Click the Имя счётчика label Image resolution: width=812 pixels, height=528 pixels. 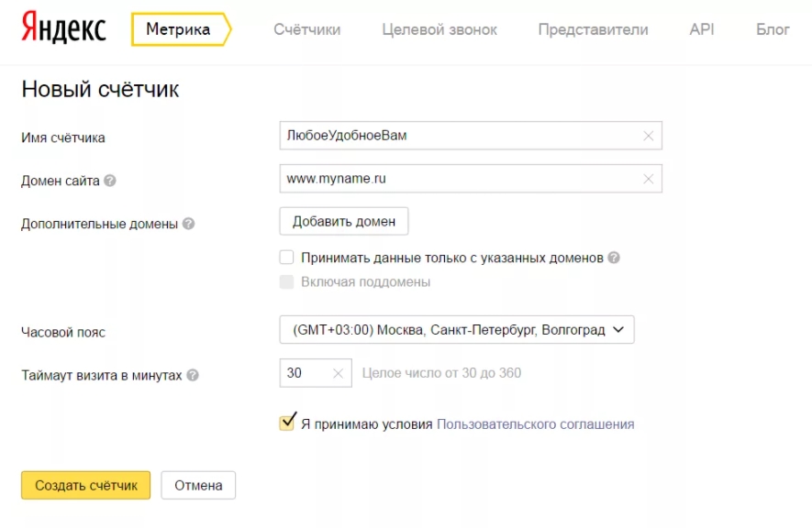point(63,137)
